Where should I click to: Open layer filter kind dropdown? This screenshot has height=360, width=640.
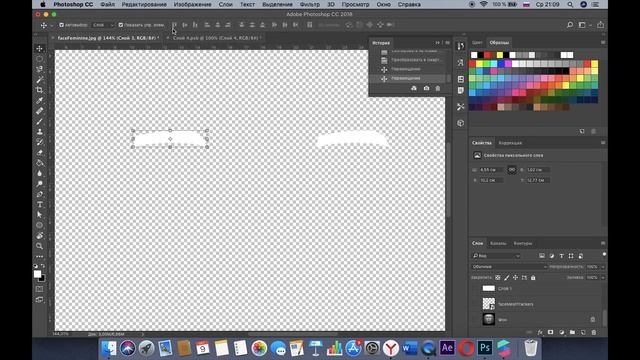496,256
